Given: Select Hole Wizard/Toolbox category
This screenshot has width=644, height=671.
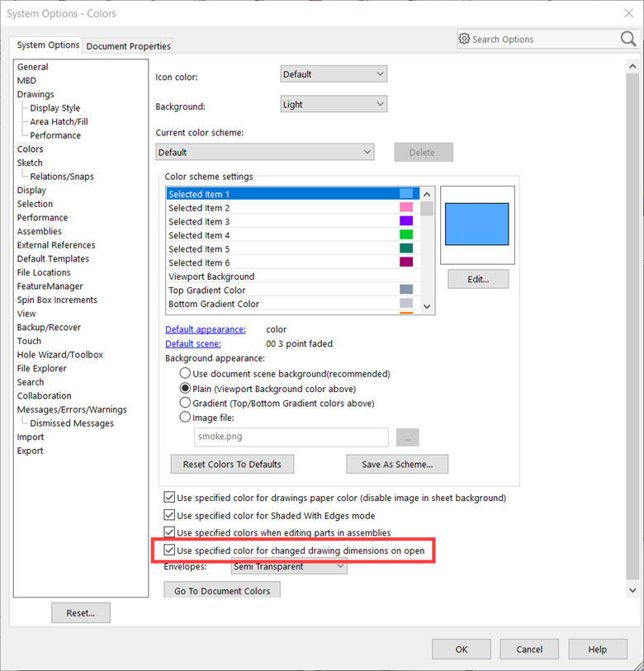Looking at the screenshot, I should pos(60,354).
